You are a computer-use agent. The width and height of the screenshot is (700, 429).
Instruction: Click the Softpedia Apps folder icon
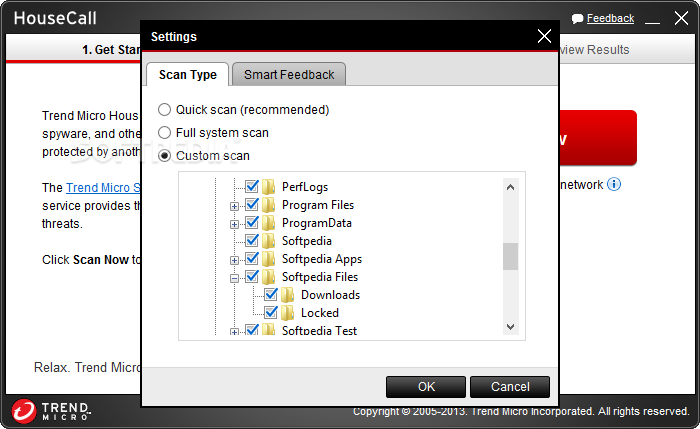click(x=268, y=259)
